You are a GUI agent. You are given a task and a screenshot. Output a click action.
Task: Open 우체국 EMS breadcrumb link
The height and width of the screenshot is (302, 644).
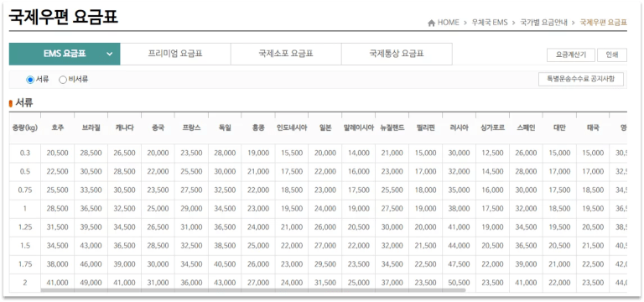[490, 23]
